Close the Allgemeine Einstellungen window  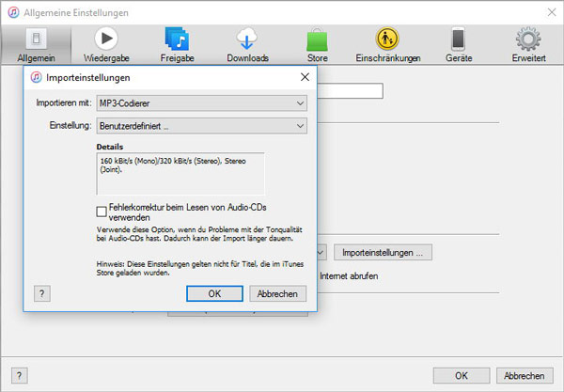[552, 12]
